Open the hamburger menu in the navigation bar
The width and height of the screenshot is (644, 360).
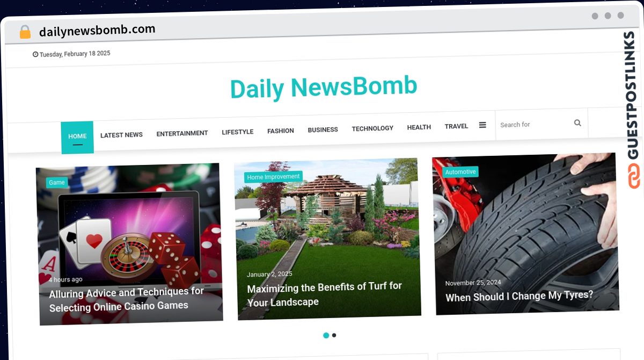pyautogui.click(x=482, y=125)
